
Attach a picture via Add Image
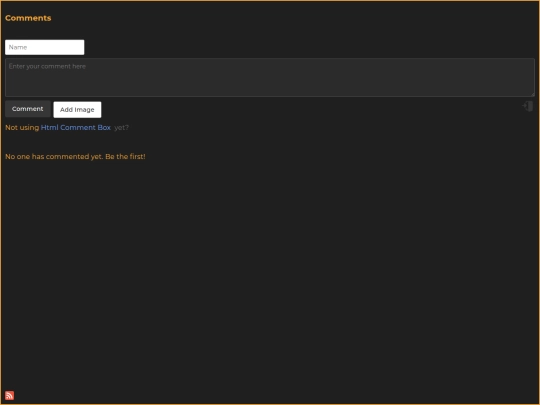[x=77, y=110]
